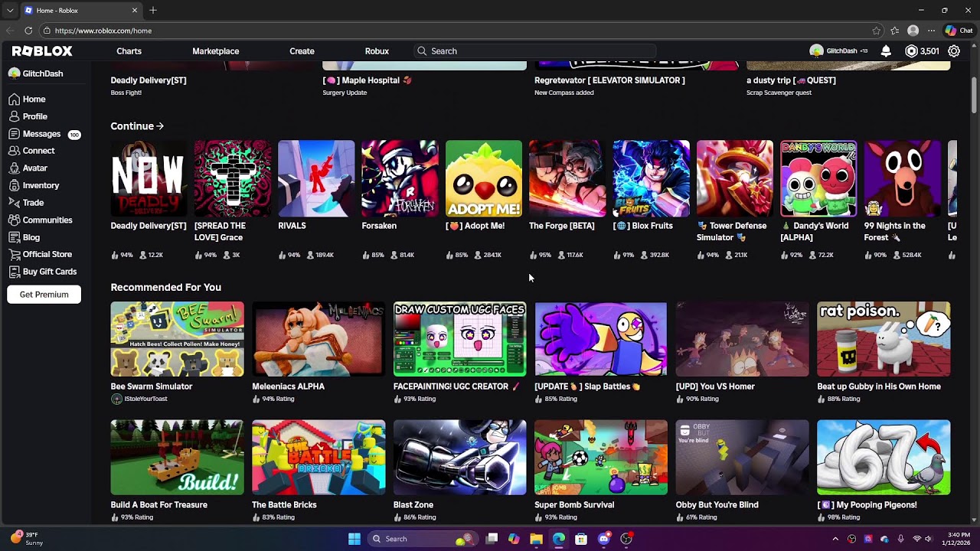Open the My Pooping Pigeons thumbnail
This screenshot has height=551, width=980.
[x=884, y=457]
